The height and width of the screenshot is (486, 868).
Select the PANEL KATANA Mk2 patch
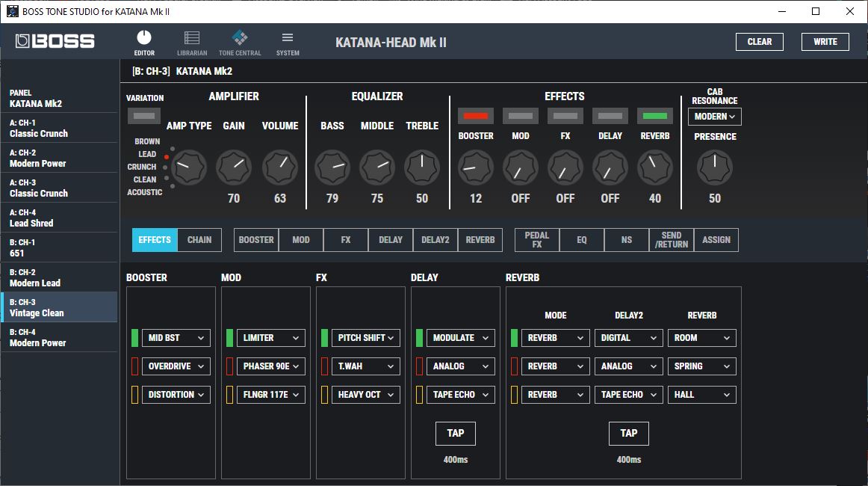coord(59,98)
